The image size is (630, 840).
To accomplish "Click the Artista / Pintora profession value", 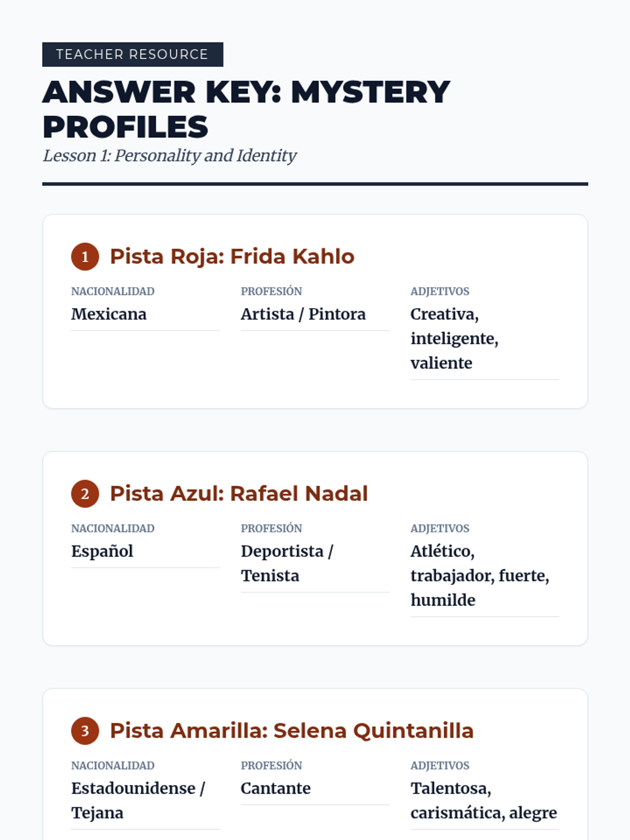I will pos(303,314).
